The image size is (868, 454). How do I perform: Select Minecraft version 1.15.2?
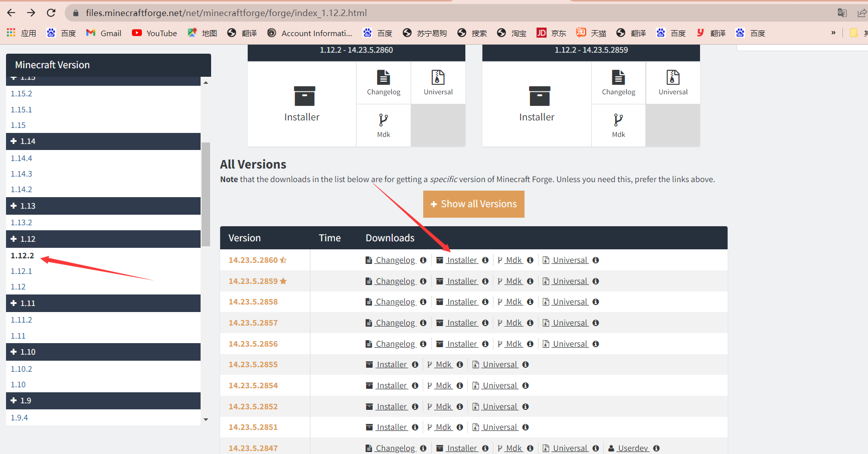point(22,94)
